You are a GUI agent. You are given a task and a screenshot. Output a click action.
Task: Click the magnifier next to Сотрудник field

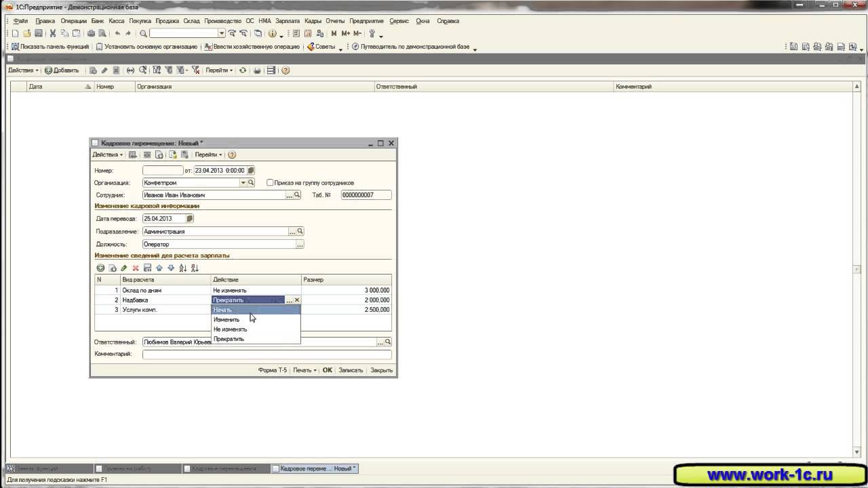(297, 195)
